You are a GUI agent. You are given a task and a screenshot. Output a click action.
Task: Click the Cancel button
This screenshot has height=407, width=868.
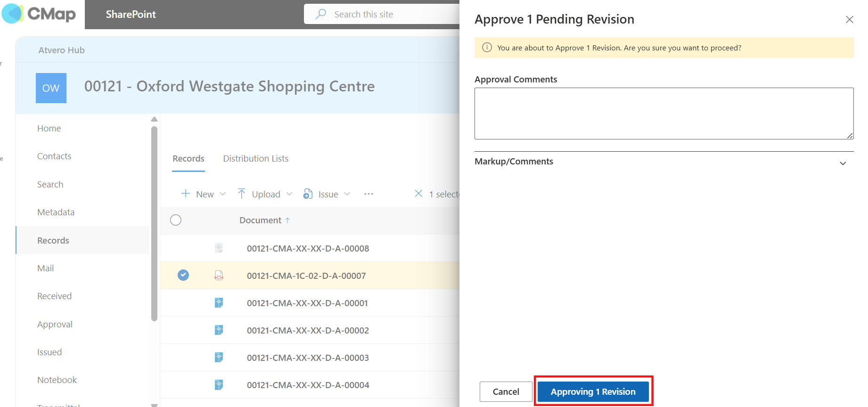click(506, 391)
